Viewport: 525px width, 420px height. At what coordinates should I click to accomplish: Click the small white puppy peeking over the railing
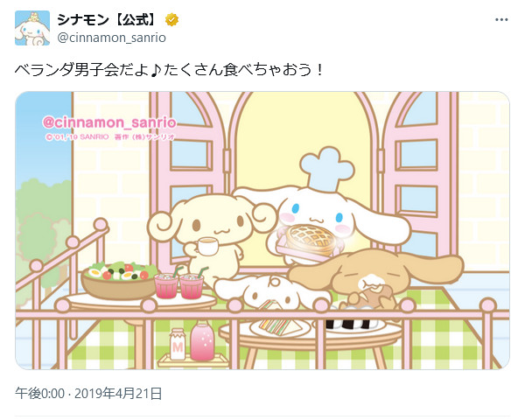tap(271, 290)
